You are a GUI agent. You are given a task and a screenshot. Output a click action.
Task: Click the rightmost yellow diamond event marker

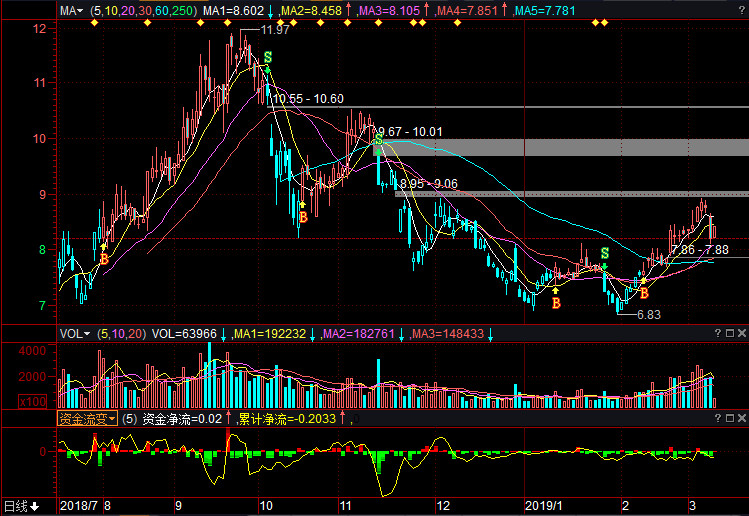[604, 23]
